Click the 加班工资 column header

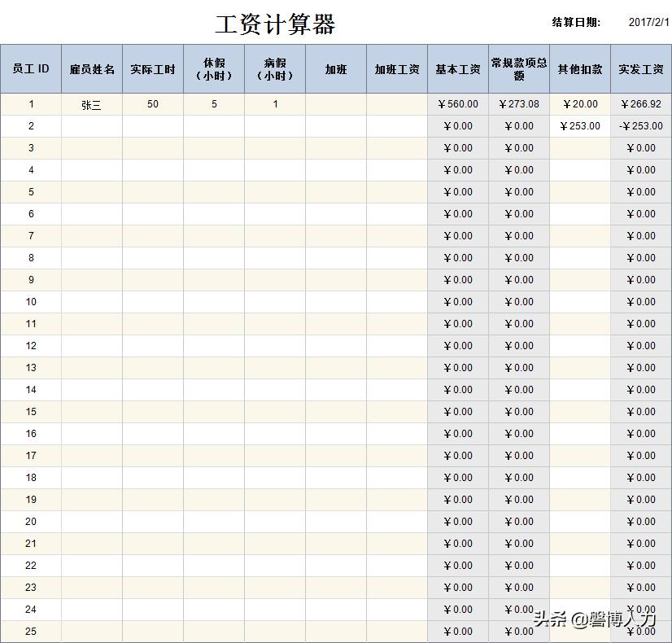pos(396,68)
